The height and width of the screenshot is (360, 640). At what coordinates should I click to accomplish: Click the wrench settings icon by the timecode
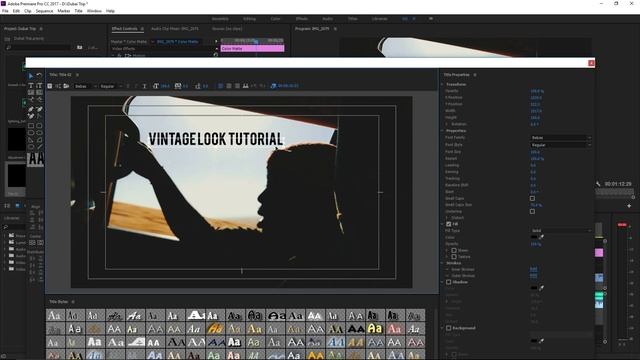(598, 184)
